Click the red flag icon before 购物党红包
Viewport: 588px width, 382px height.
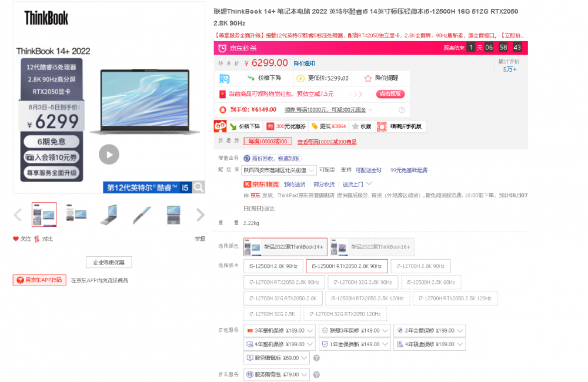coord(222,94)
